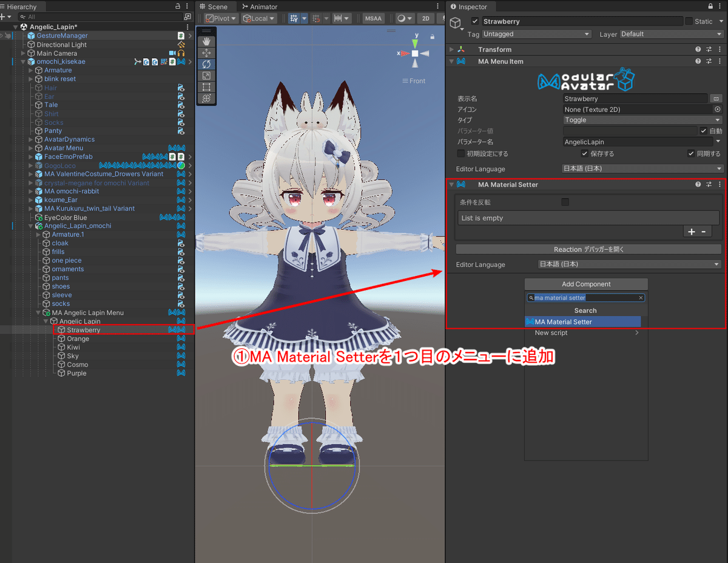Enable the Static checkbox for Strawberry

click(x=690, y=21)
